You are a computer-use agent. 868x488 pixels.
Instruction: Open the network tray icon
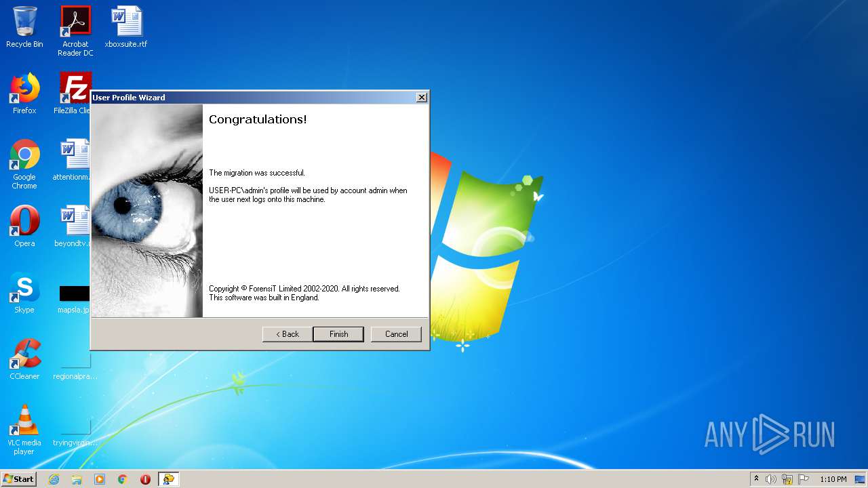[787, 479]
